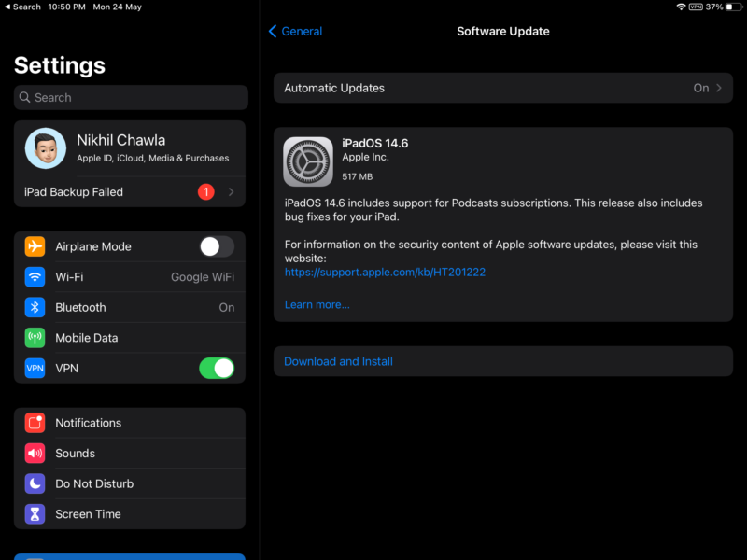The height and width of the screenshot is (560, 747).
Task: Tap the iPad Backup Failed row
Action: [x=130, y=192]
